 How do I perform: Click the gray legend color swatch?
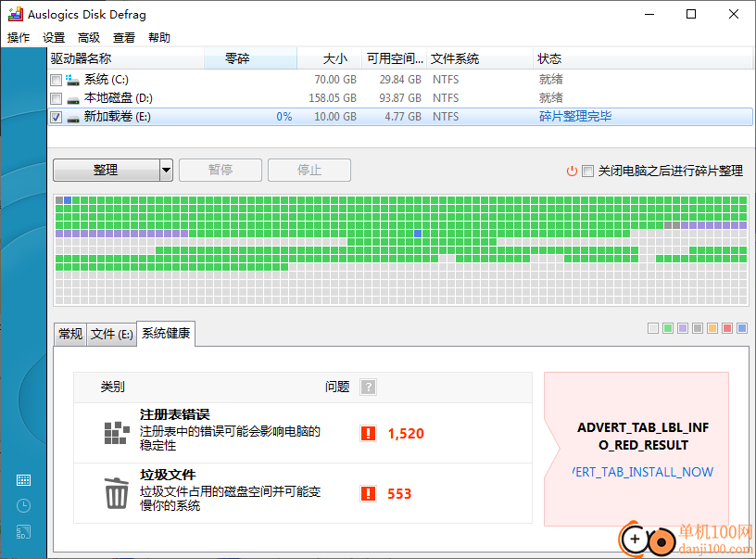(698, 328)
